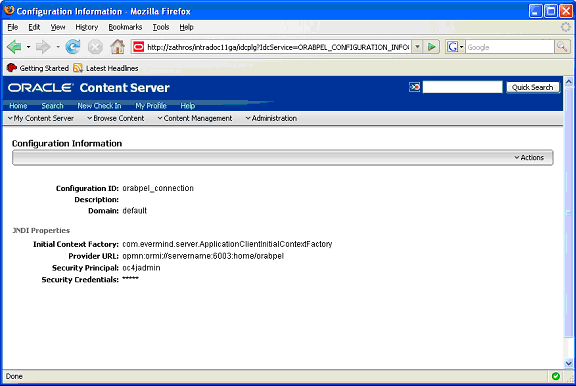This screenshot has height=386, width=576.
Task: Open Latest Headlines feed bookmark
Action: pyautogui.click(x=105, y=68)
